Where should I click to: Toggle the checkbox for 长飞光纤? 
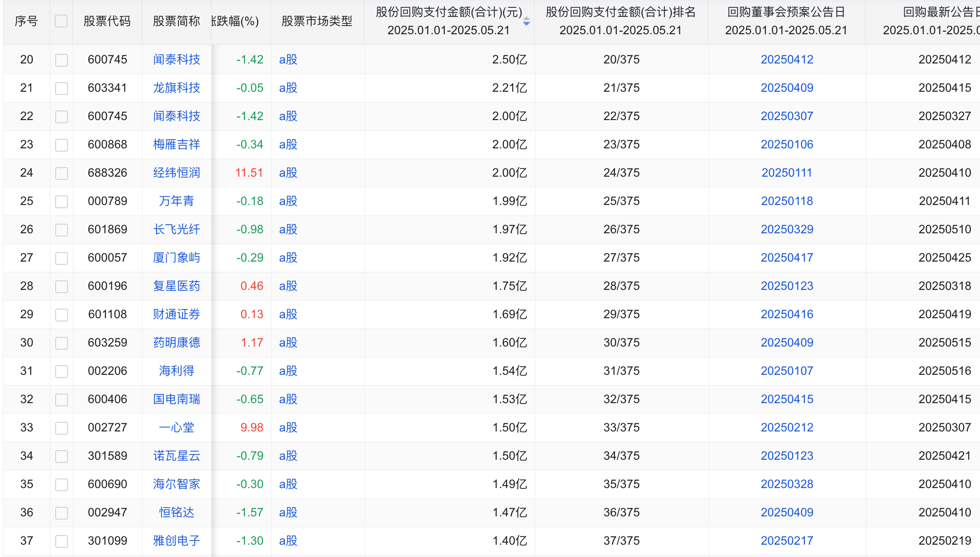[61, 230]
